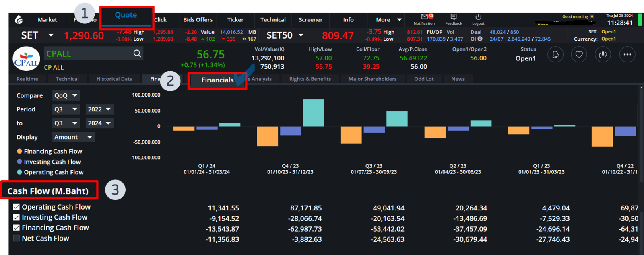Open the Ticker menu
This screenshot has width=644, height=255.
[x=235, y=20]
